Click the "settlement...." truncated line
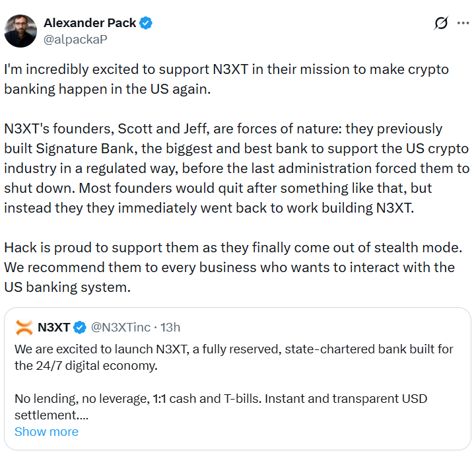 (x=51, y=415)
